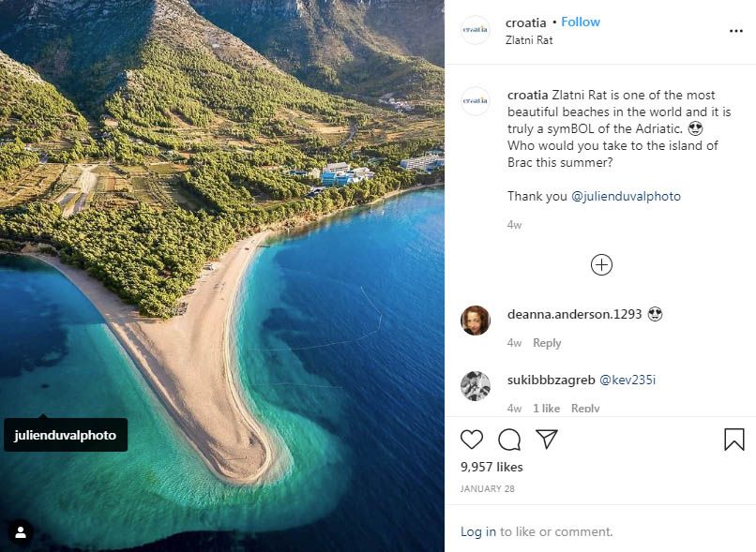Follow the croatia account
This screenshot has width=756, height=552.
click(x=581, y=22)
